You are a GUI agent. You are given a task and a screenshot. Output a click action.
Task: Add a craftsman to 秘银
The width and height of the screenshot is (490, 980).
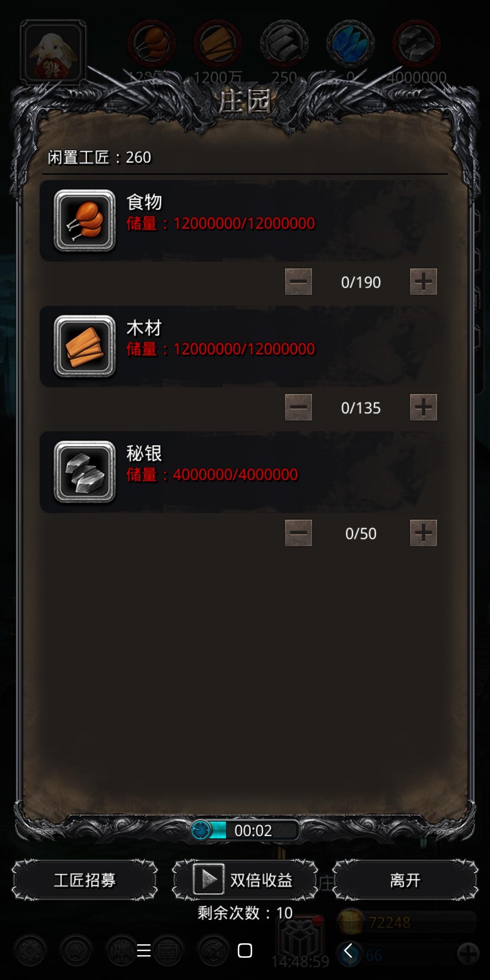click(423, 533)
